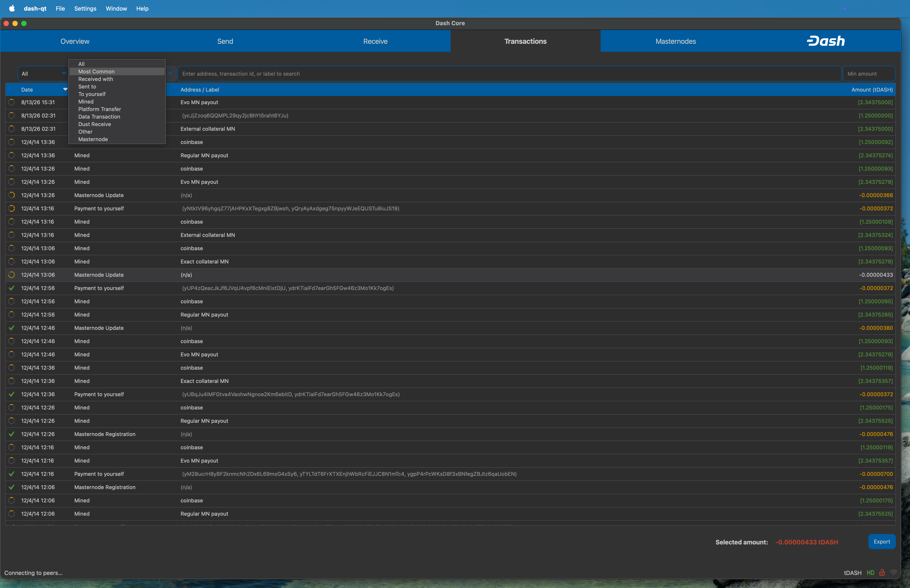Click confirmed checkmark for 12/4/14 12:26 Masternode Registration
This screenshot has height=588, width=910.
tap(12, 434)
